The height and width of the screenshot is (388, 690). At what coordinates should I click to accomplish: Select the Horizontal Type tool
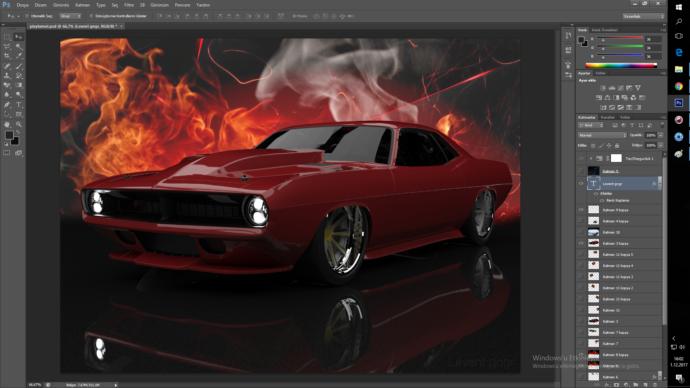(19, 104)
